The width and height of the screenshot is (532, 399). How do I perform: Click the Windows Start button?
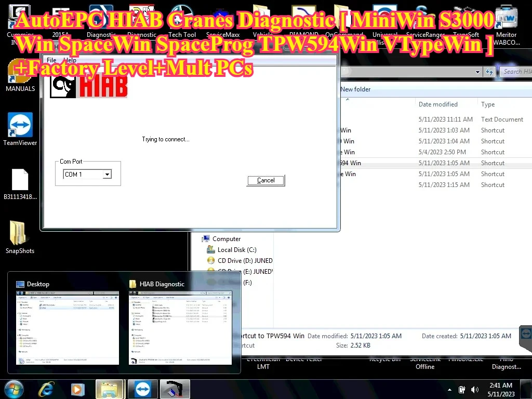coord(14,389)
